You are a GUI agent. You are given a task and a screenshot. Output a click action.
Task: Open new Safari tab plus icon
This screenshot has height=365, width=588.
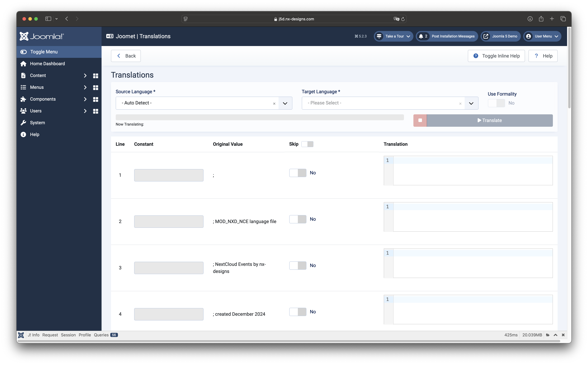point(552,19)
